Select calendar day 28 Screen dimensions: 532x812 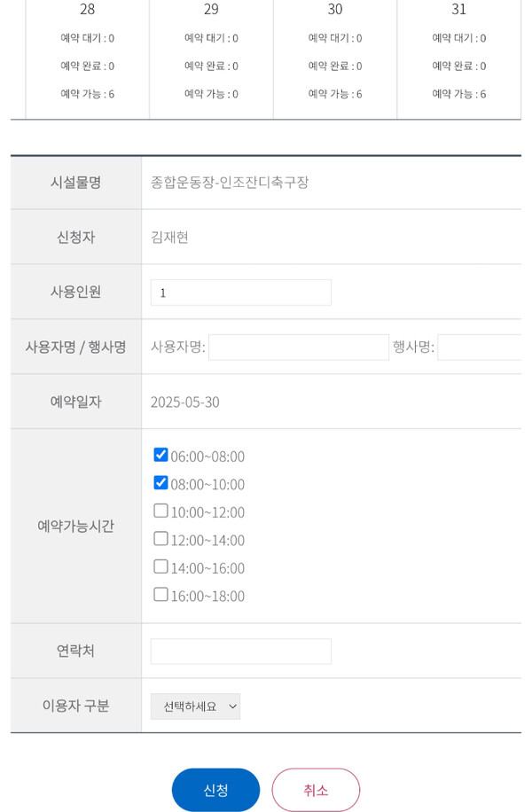click(85, 10)
